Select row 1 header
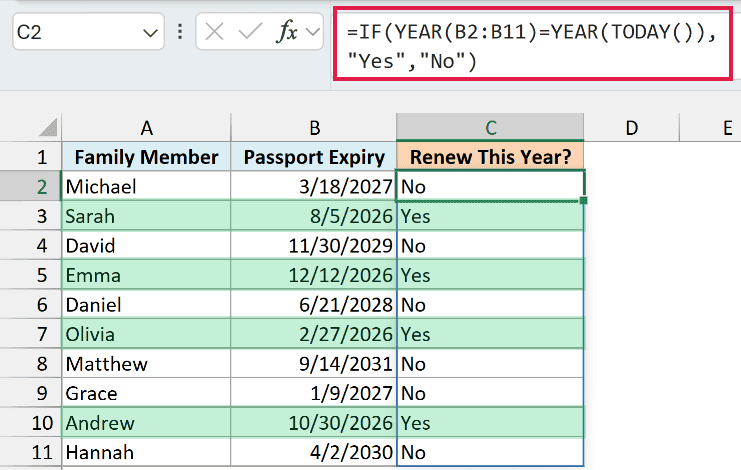Image resolution: width=741 pixels, height=470 pixels. click(31, 157)
